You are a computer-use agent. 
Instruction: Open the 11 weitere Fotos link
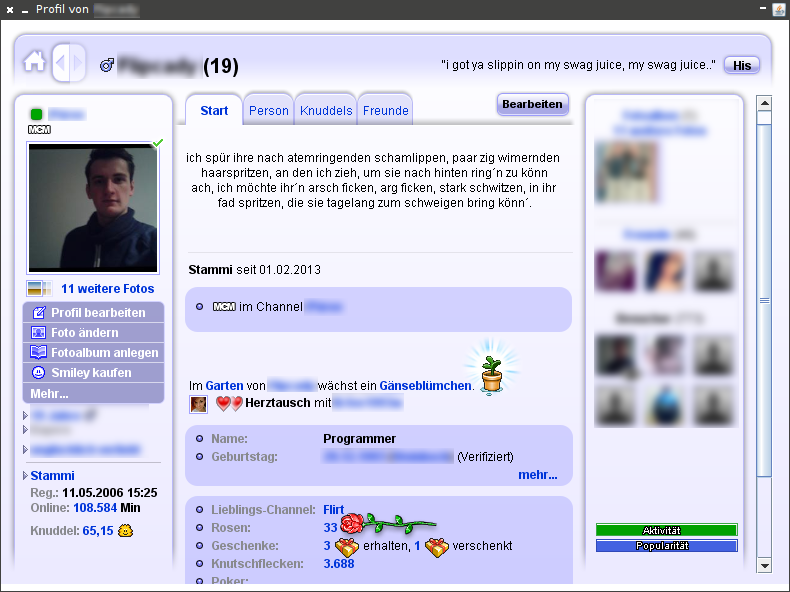click(107, 289)
